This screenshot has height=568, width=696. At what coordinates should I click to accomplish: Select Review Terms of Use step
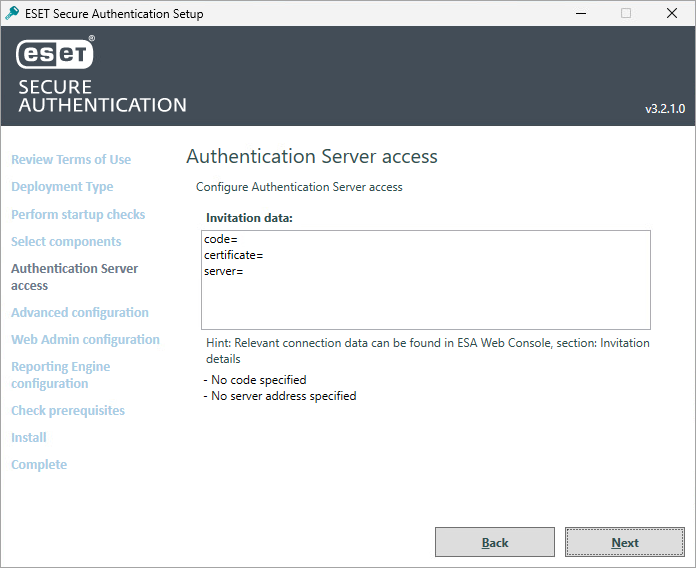click(x=71, y=159)
